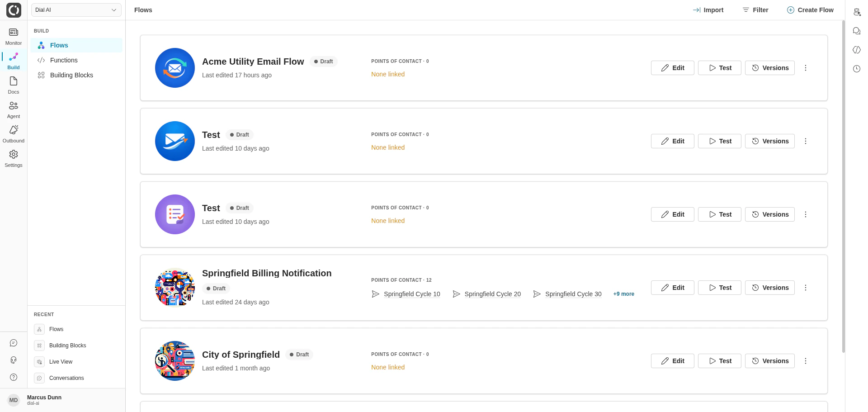
Task: Open more options for purple-icon Test flow
Action: tap(806, 214)
